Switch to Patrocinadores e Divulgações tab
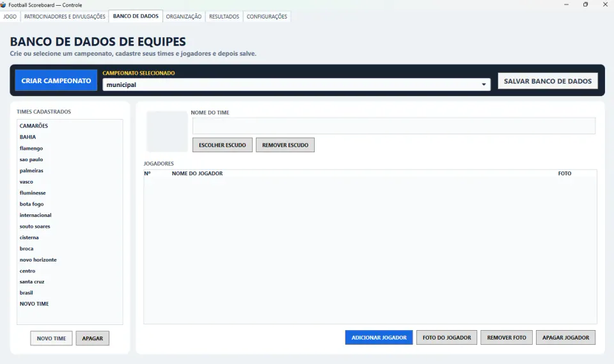The height and width of the screenshot is (364, 614). coord(65,17)
